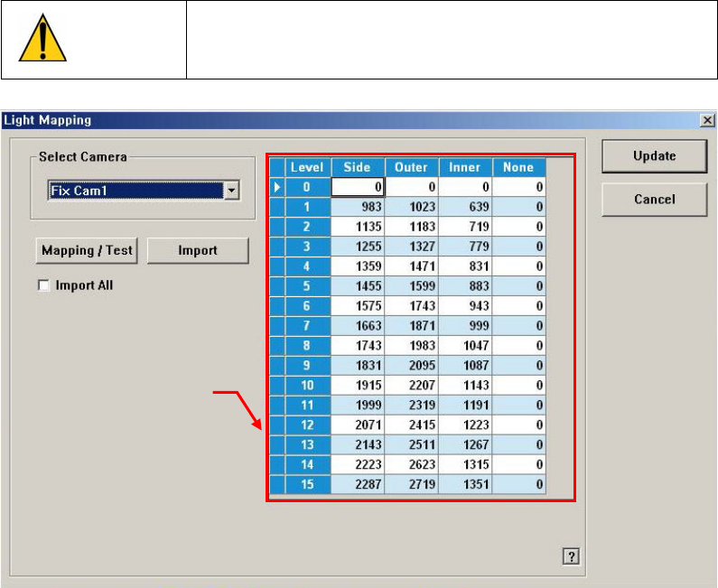Screen dimensions: 718x588
Task: Click the Side value 1663 cell
Action: coord(358,326)
